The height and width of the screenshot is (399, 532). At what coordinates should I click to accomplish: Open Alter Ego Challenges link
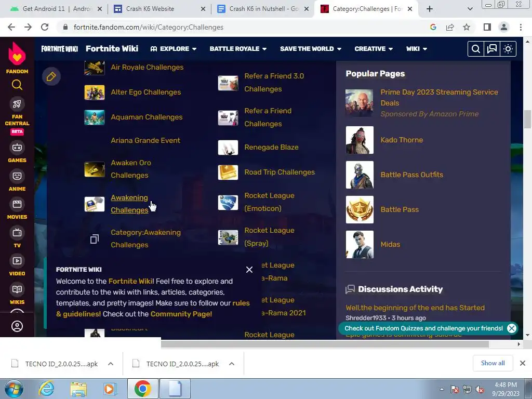coord(146,92)
